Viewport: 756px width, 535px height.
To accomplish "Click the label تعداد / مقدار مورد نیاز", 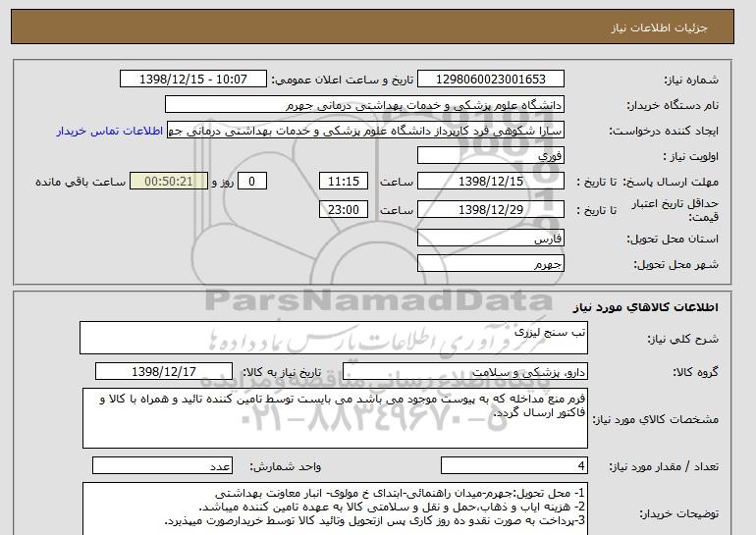I will [664, 466].
